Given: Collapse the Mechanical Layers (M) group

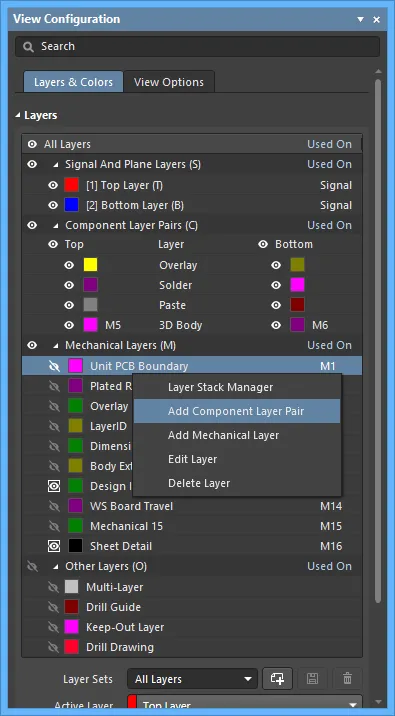Looking at the screenshot, I should (56, 346).
